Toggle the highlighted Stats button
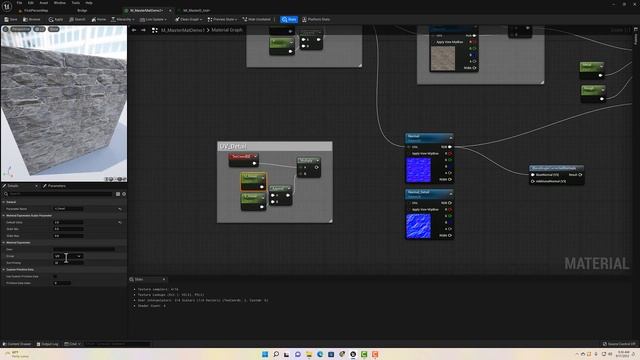The width and height of the screenshot is (640, 360). [289, 20]
